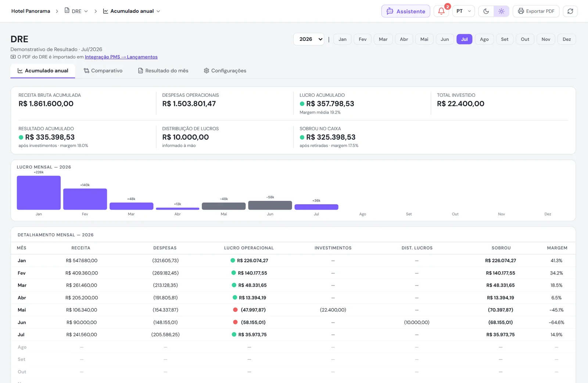Click Hotel Panorama breadcrumb
Viewport: 588px width, 383px height.
(x=31, y=11)
